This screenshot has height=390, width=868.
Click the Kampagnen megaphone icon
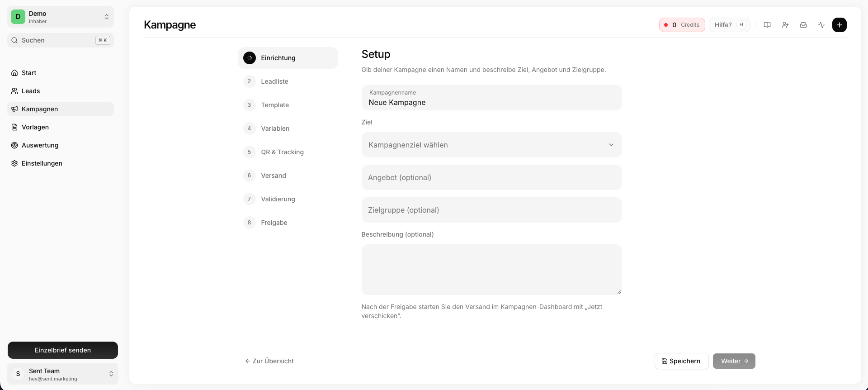point(14,109)
